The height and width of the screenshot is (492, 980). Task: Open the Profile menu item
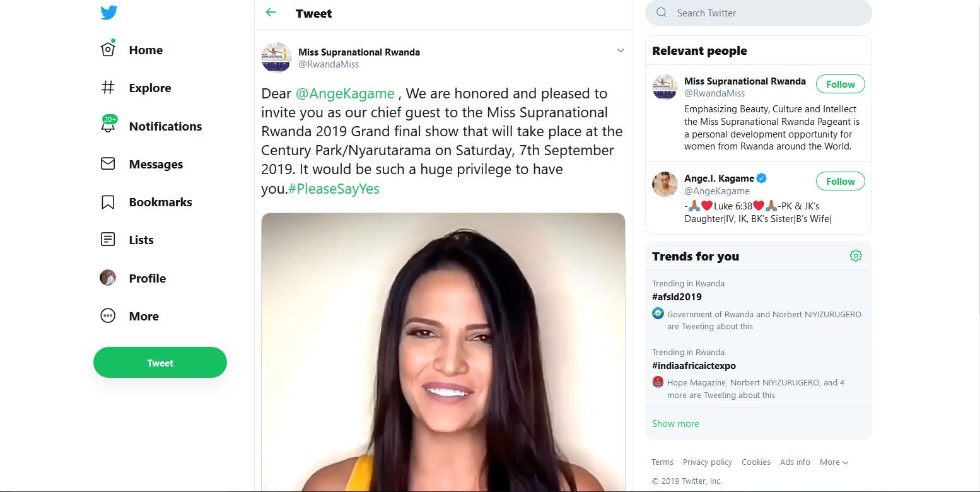pos(147,278)
